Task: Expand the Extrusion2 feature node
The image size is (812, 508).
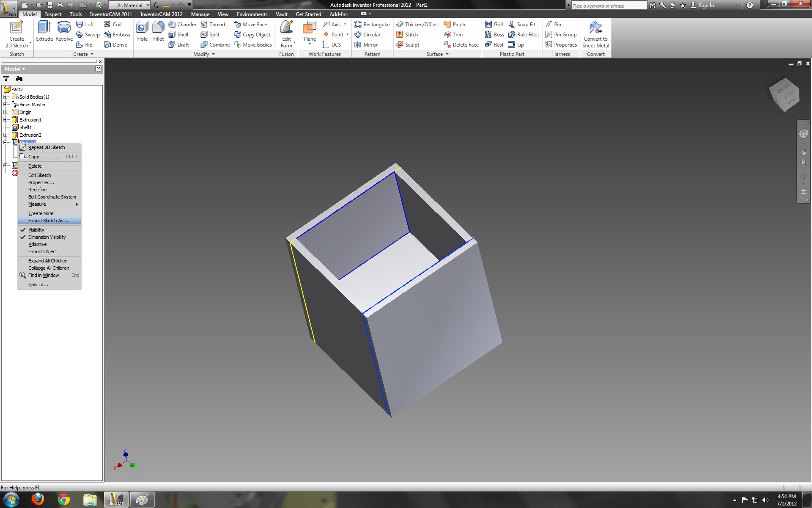Action: coord(5,135)
